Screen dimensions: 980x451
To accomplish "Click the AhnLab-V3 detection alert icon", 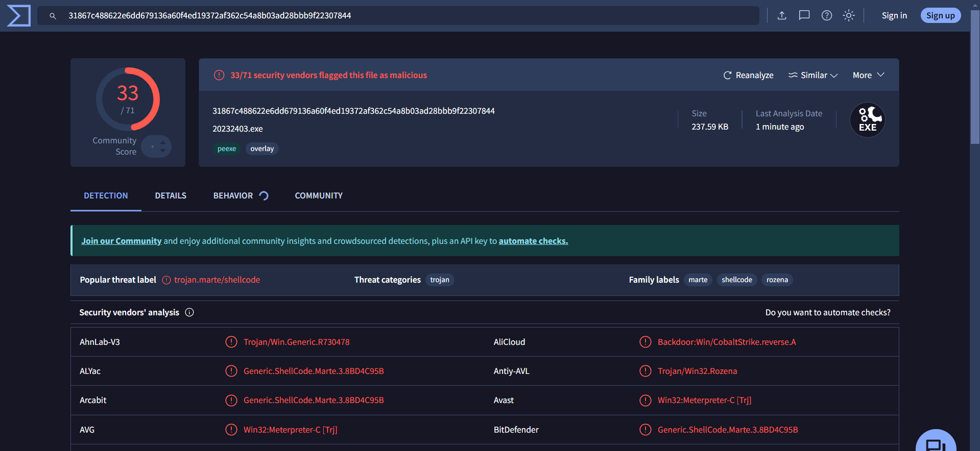I will pyautogui.click(x=231, y=342).
